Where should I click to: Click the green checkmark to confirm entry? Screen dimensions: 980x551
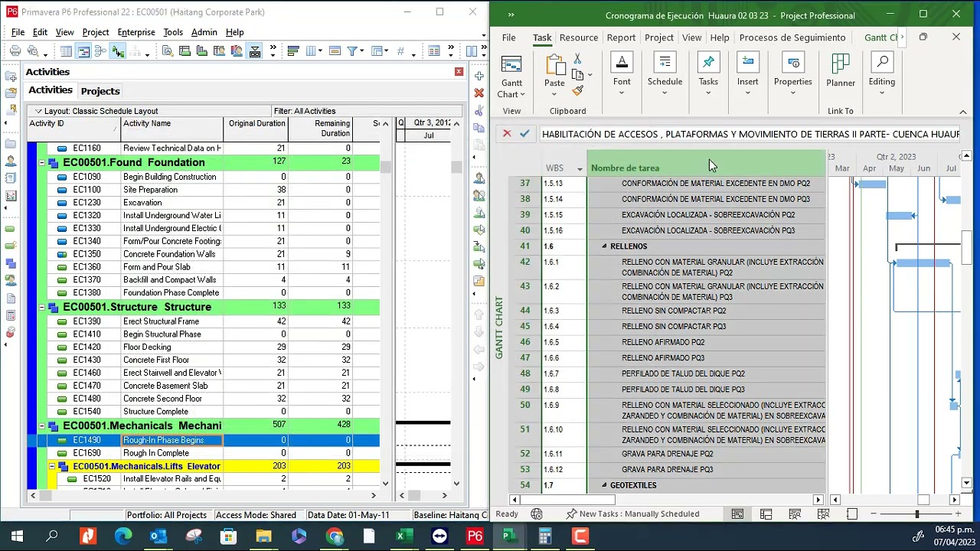click(x=524, y=134)
